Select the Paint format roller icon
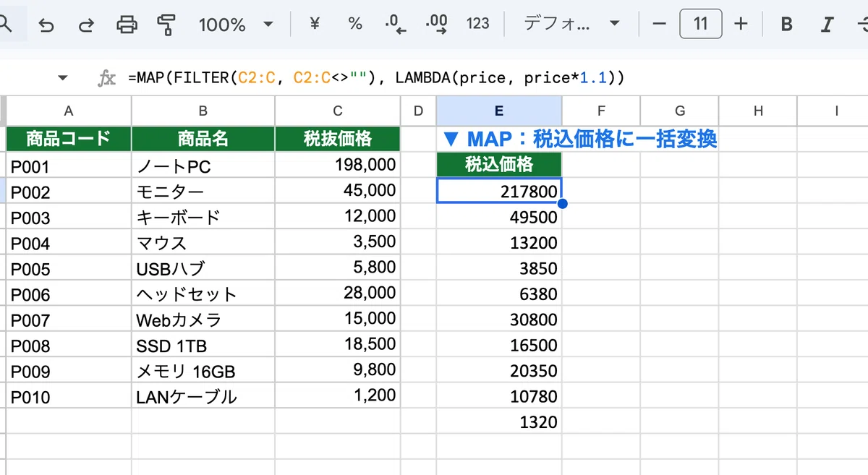 click(x=167, y=25)
